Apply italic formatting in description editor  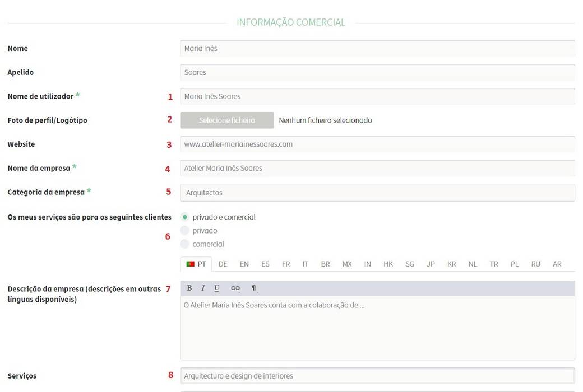pyautogui.click(x=203, y=288)
